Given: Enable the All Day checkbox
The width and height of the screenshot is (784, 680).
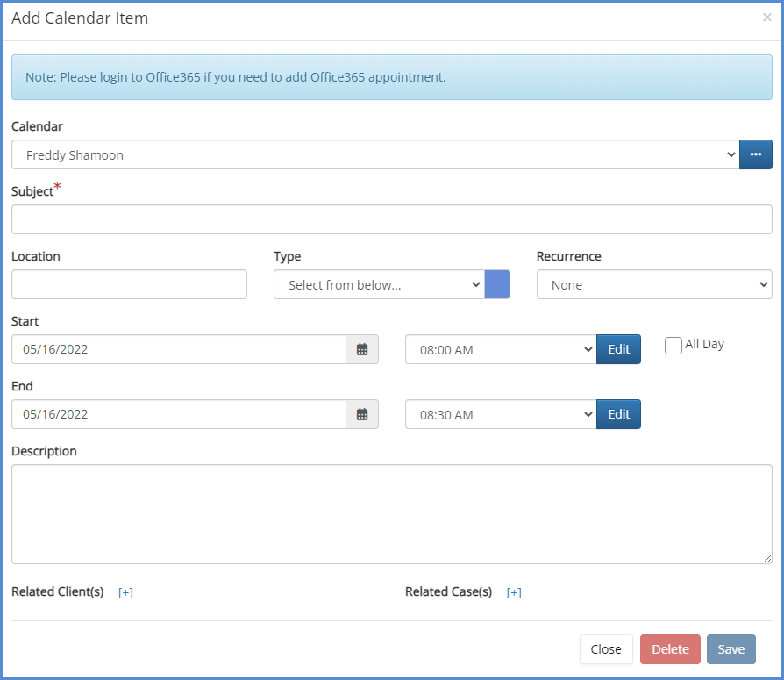Looking at the screenshot, I should click(674, 346).
